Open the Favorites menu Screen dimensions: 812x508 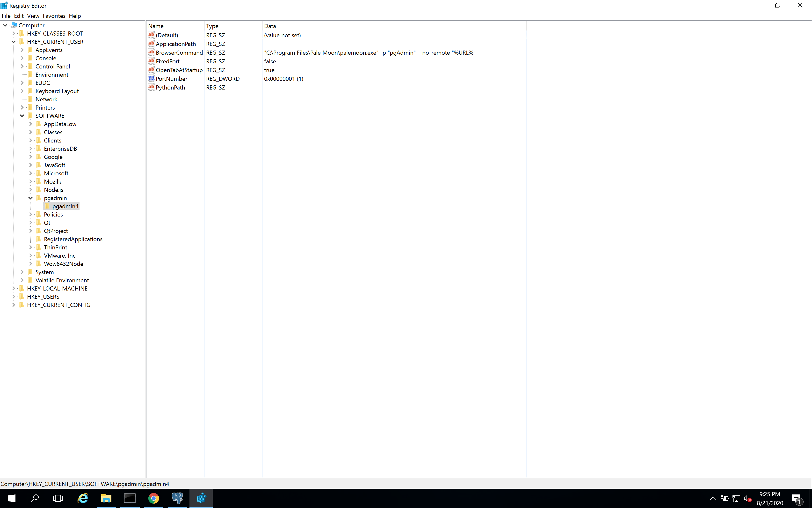54,16
